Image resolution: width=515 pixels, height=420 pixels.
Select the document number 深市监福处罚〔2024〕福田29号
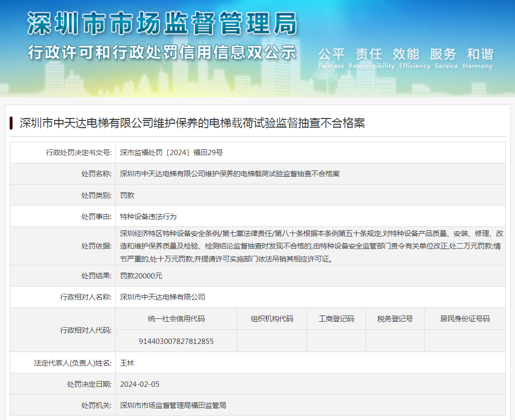(171, 153)
